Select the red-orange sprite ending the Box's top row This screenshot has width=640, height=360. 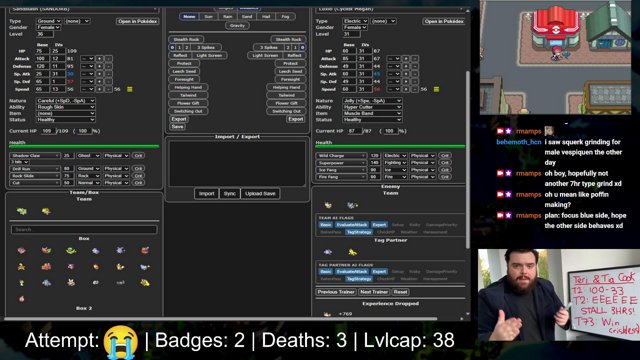coord(145,250)
